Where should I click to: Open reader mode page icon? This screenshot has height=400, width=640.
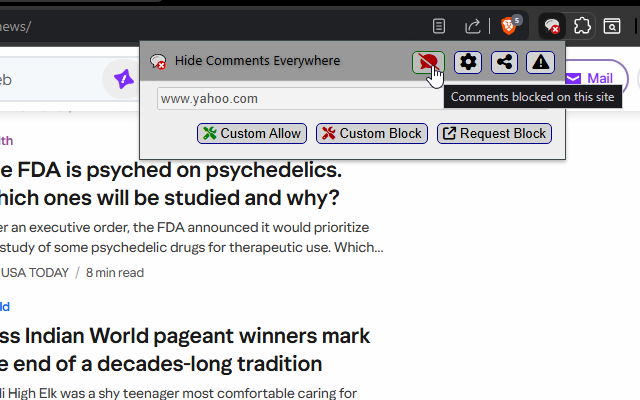click(439, 26)
